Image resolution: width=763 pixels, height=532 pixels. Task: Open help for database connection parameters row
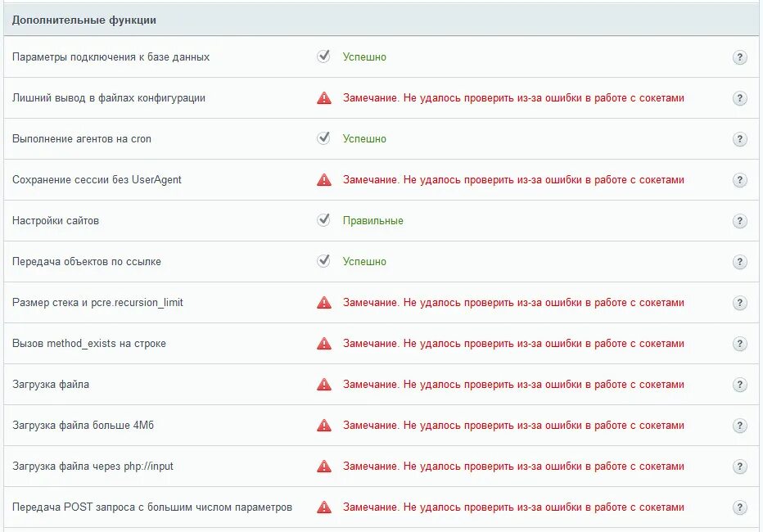click(739, 57)
